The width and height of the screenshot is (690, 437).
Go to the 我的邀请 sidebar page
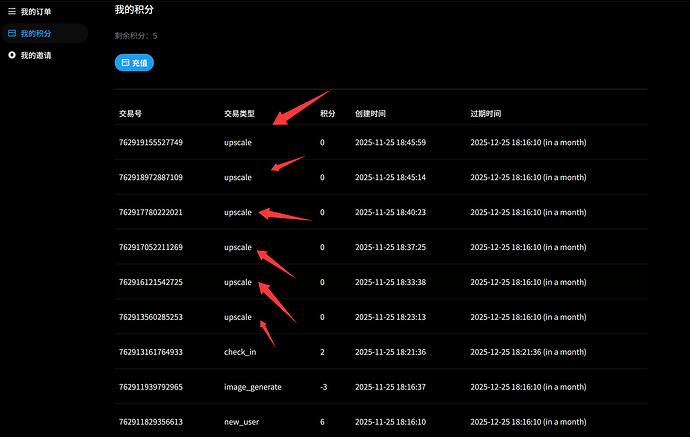click(36, 55)
